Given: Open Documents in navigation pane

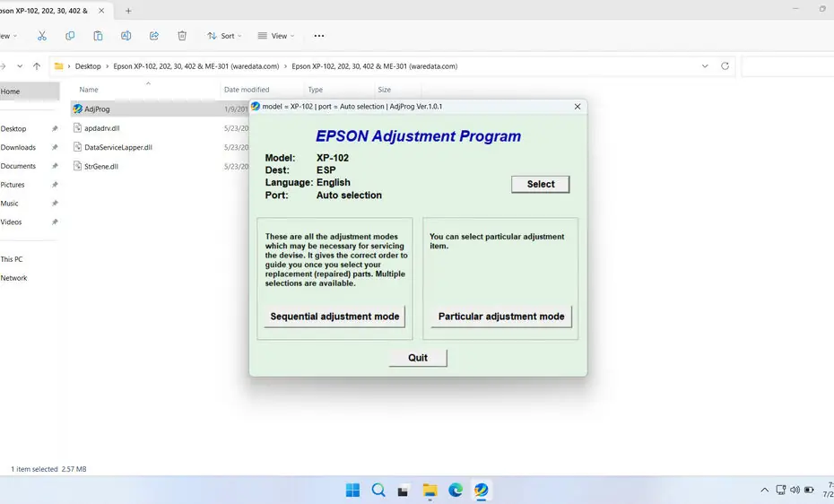Looking at the screenshot, I should coord(18,166).
